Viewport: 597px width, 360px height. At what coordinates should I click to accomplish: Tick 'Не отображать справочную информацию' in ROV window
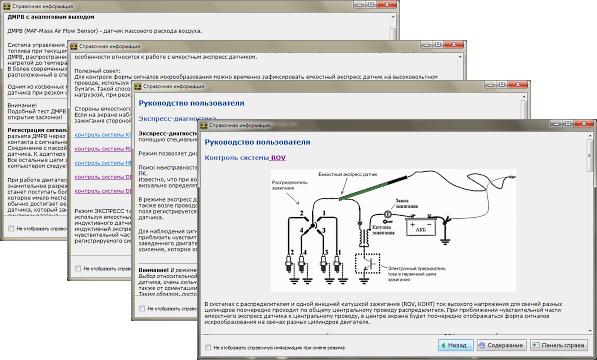coord(208,347)
